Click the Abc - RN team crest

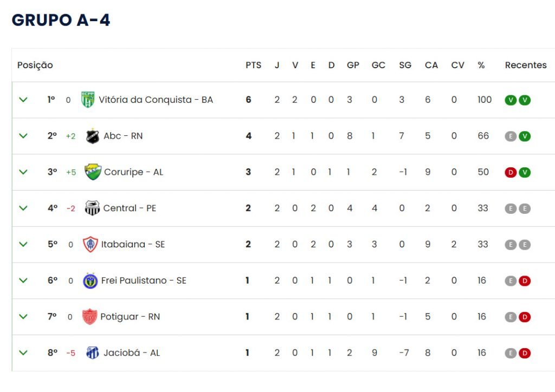click(x=93, y=136)
